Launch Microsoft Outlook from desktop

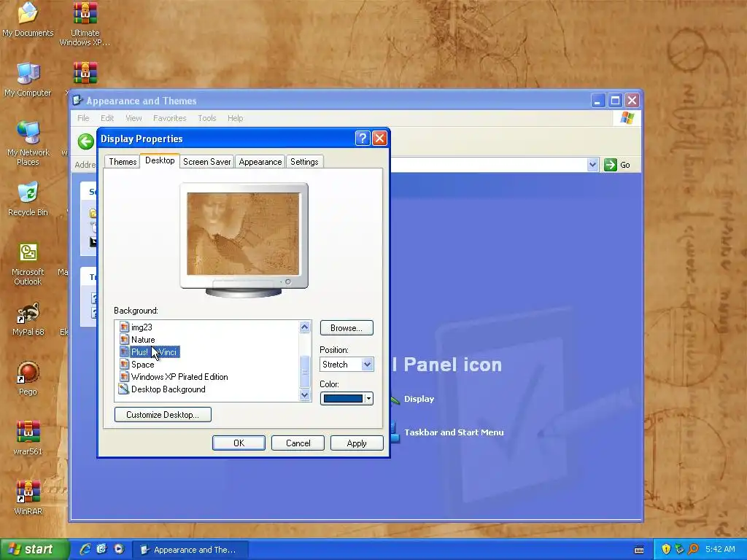click(28, 264)
